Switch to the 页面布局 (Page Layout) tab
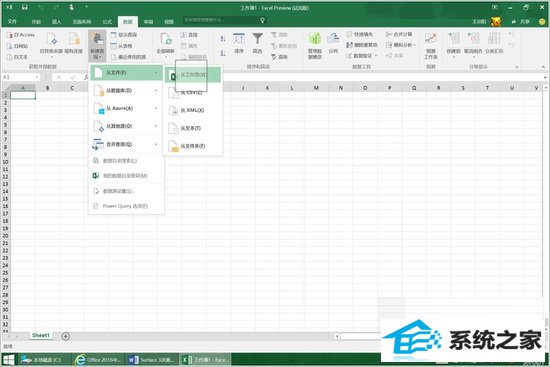The width and height of the screenshot is (550, 367). 82,22
